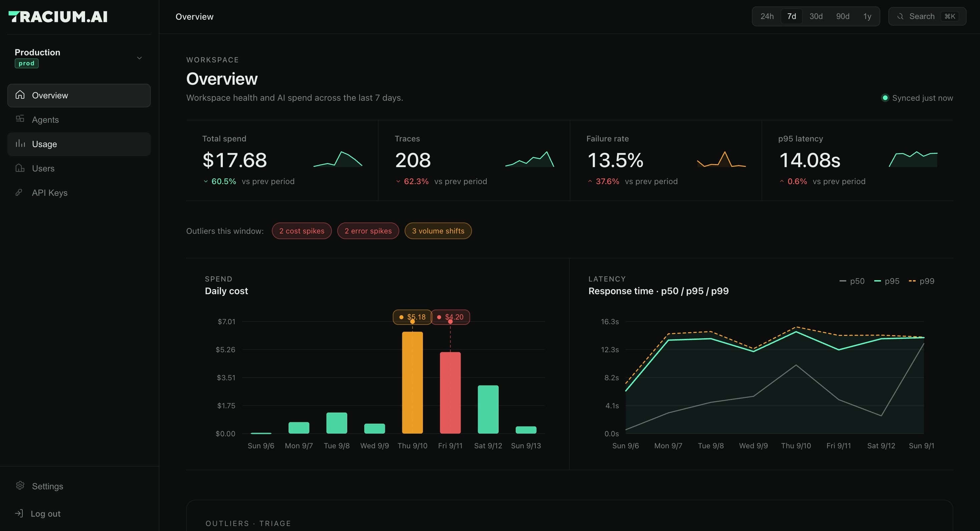
Task: Click the green synced status dot
Action: pyautogui.click(x=885, y=98)
